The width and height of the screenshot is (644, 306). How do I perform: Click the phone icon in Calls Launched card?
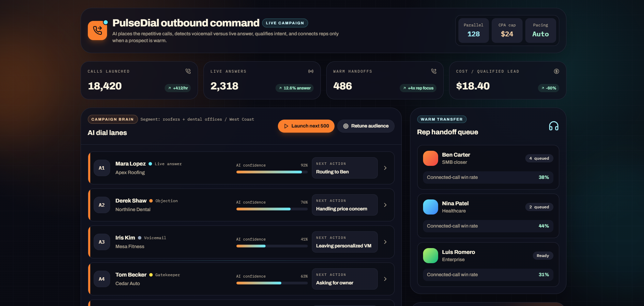(x=188, y=71)
